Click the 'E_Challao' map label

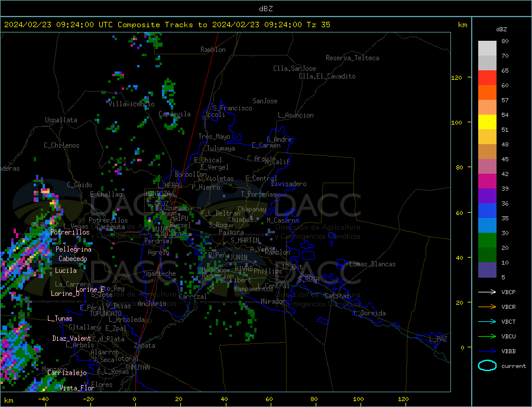coord(106,194)
